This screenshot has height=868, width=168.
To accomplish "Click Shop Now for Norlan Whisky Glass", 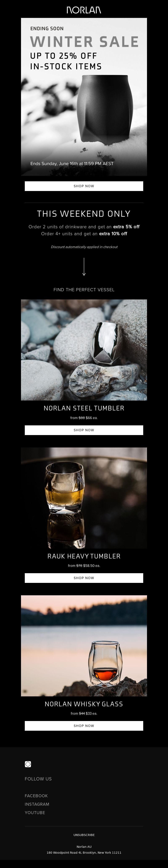I will (84, 725).
